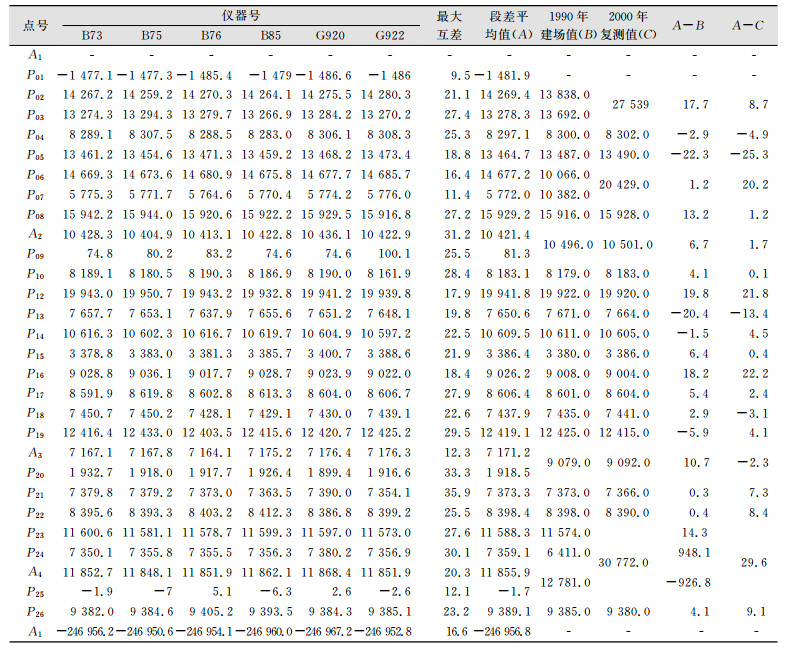The image size is (785, 649).
Task: Click the B73 instrument column header
Action: (x=92, y=37)
